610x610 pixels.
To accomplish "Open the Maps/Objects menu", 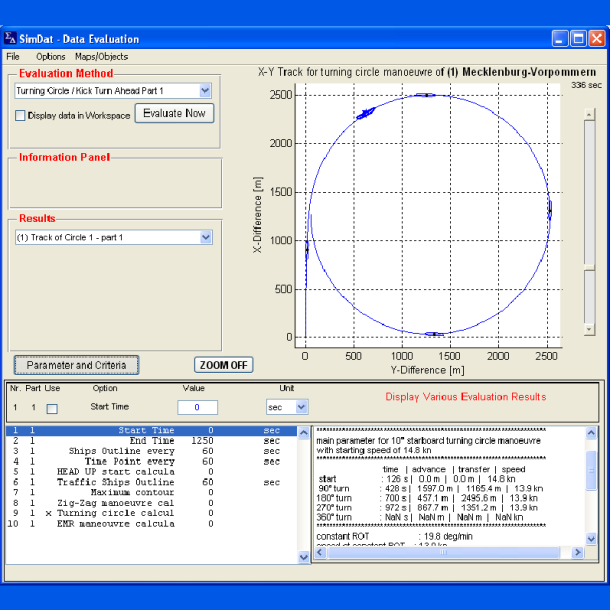I will [102, 57].
